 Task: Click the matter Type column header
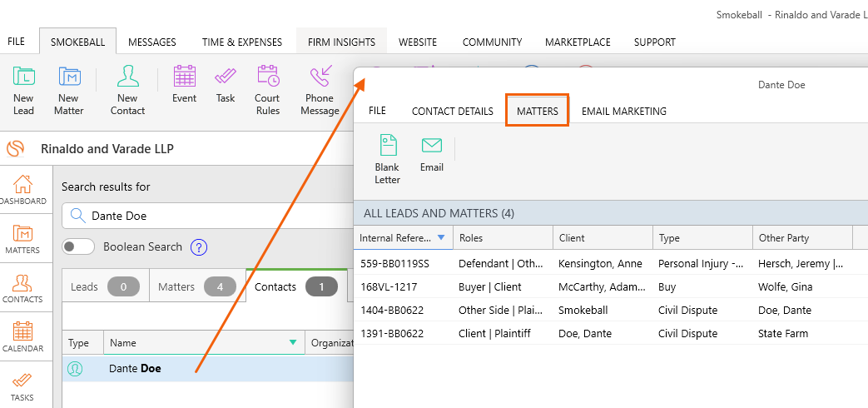(x=702, y=238)
